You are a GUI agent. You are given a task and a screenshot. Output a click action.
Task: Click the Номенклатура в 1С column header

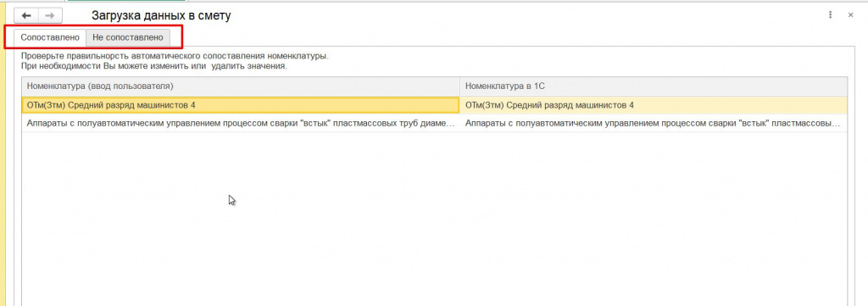pyautogui.click(x=654, y=86)
